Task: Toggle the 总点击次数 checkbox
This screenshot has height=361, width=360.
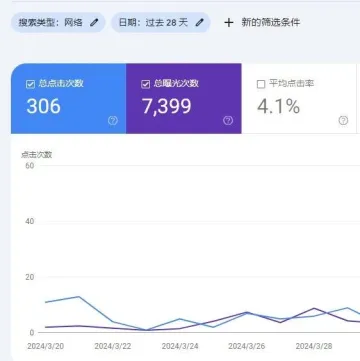Action: (30, 84)
